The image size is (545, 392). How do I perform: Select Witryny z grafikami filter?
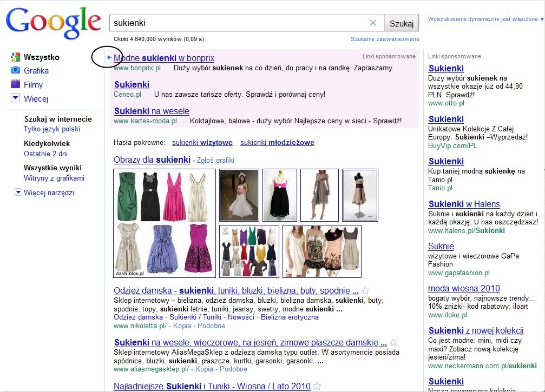coord(54,178)
